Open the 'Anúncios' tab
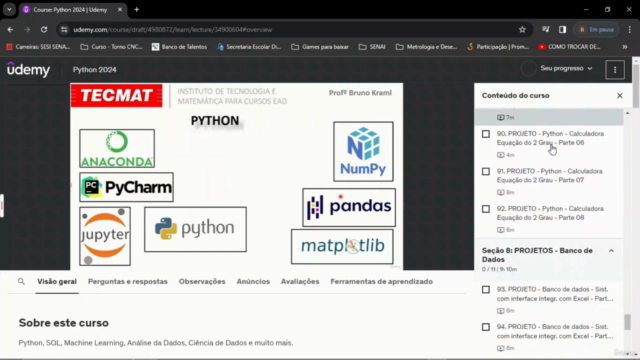Screen dimensions: 640x360 click(253, 281)
